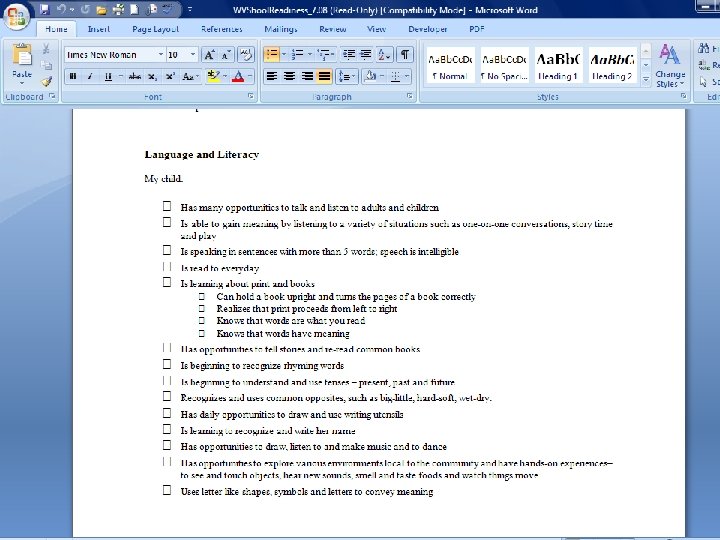The height and width of the screenshot is (540, 720).
Task: Apply superscript formatting
Action: pos(170,76)
